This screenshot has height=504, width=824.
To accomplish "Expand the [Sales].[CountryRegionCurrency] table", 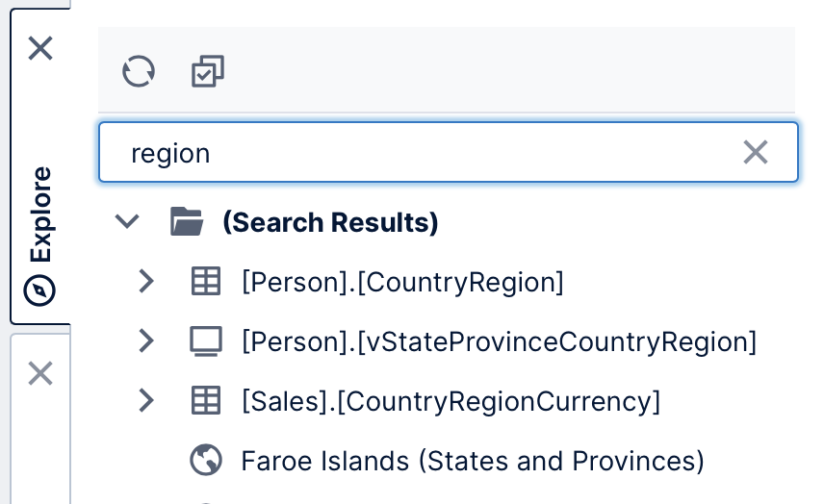I will pyautogui.click(x=146, y=400).
